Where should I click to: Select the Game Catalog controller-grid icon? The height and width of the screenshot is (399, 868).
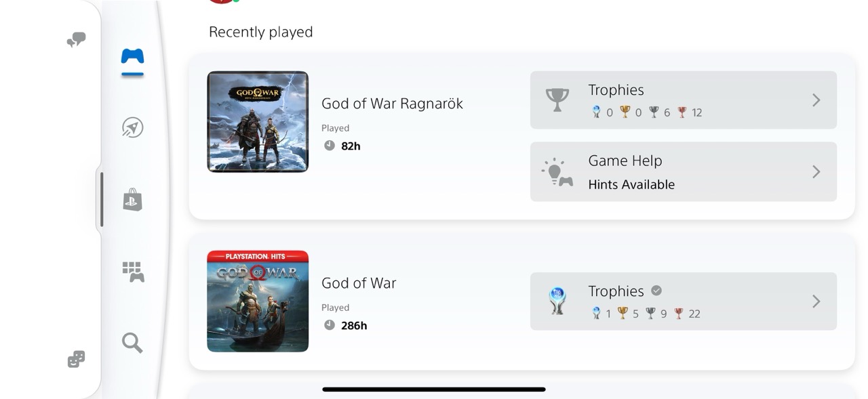pyautogui.click(x=132, y=272)
